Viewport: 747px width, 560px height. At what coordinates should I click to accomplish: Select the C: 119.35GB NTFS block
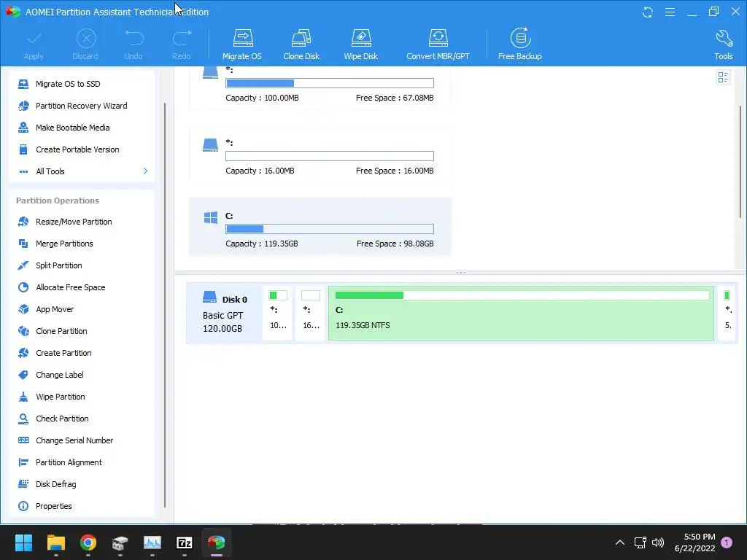click(521, 314)
